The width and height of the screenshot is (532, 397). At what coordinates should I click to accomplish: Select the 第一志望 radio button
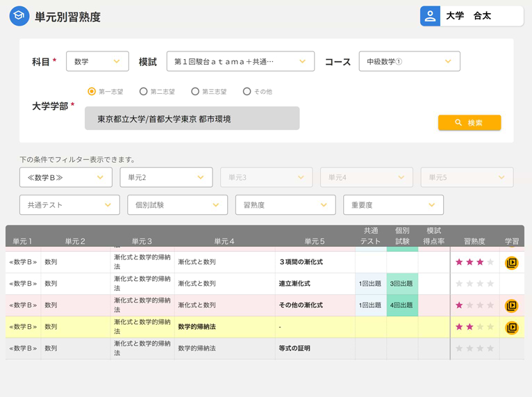pos(92,91)
